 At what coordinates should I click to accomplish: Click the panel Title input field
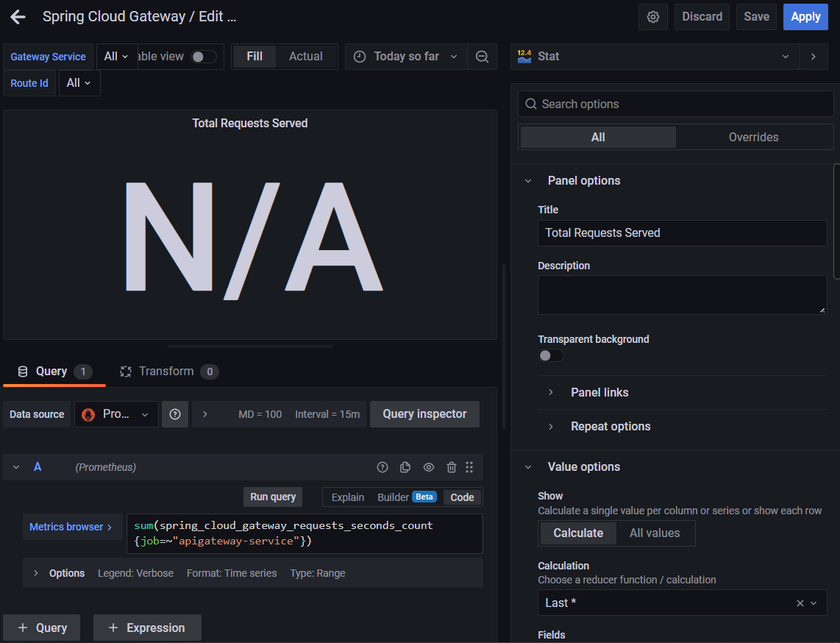682,233
